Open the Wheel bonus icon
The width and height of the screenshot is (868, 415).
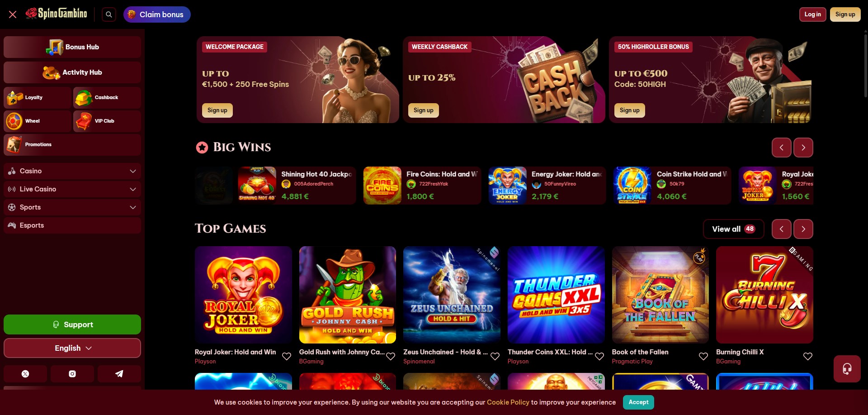[x=14, y=121]
